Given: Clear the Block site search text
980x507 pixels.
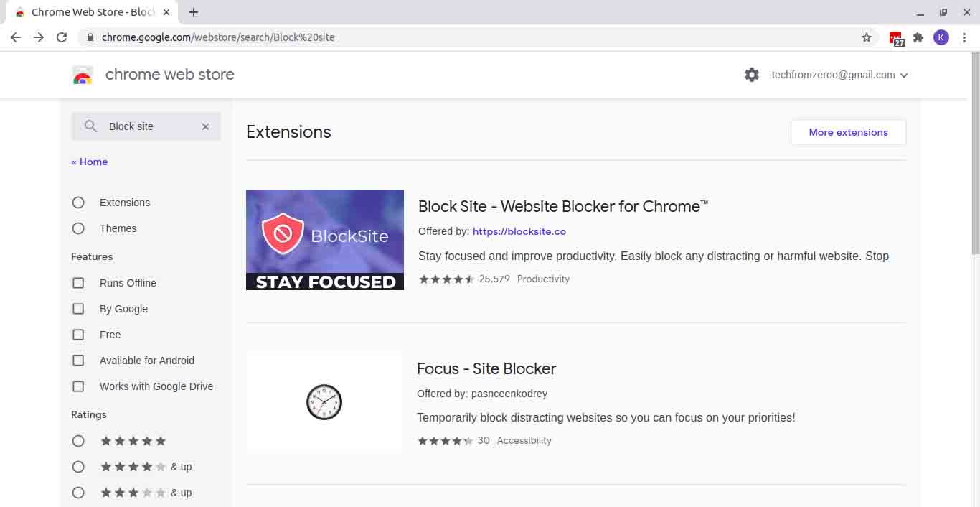Looking at the screenshot, I should pyautogui.click(x=205, y=126).
